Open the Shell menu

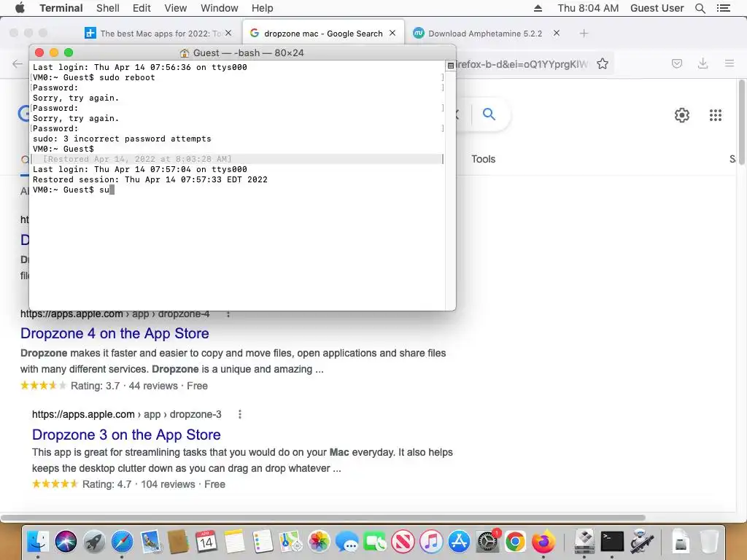click(108, 8)
